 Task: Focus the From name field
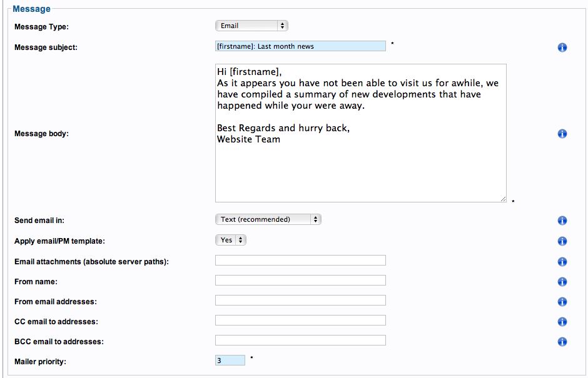(300, 281)
